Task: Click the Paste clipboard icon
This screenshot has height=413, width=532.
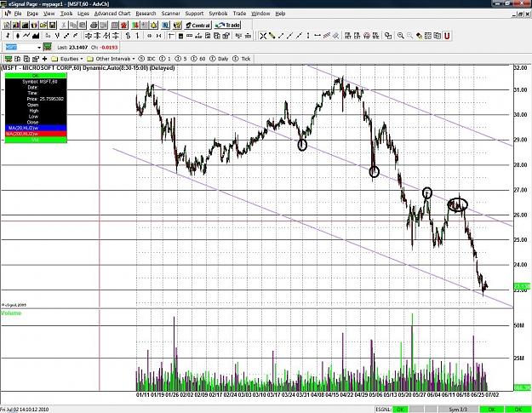Action: (x=82, y=25)
